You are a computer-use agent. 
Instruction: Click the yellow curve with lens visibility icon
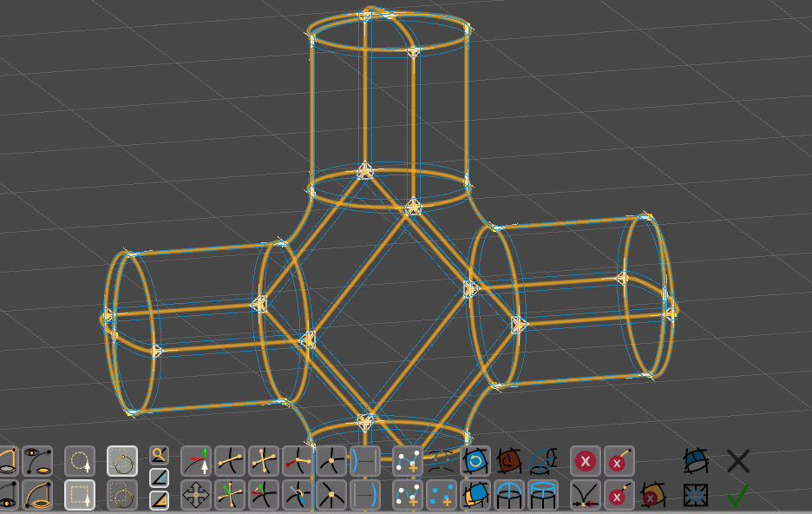point(37,495)
